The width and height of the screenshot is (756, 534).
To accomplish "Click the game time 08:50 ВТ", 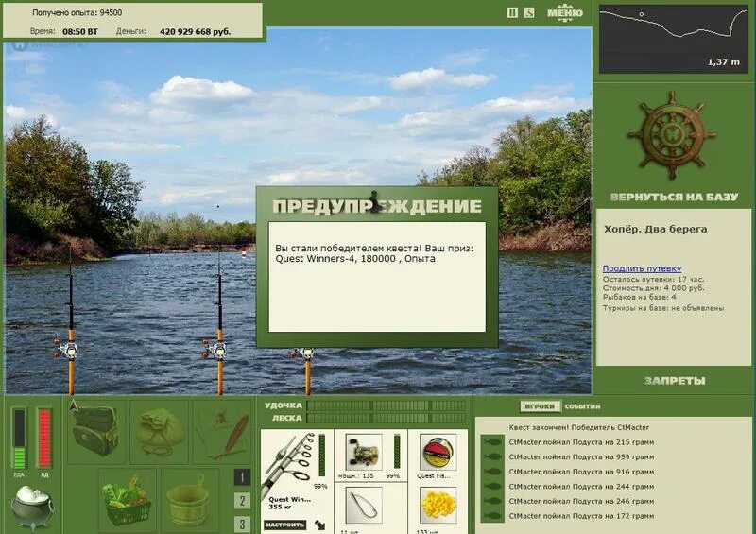I will pyautogui.click(x=80, y=32).
